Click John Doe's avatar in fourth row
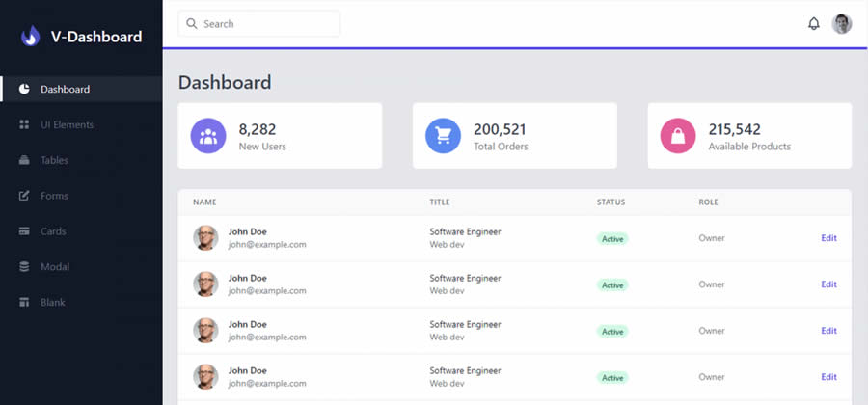 (205, 377)
